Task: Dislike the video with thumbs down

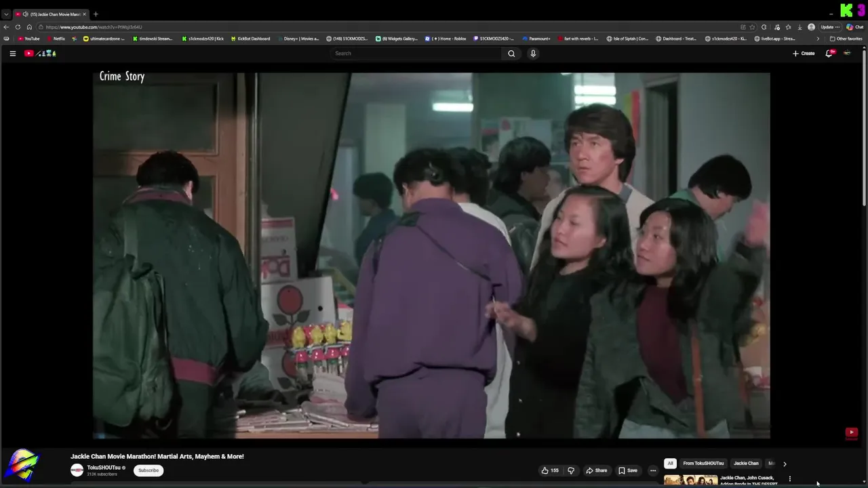Action: (x=571, y=470)
